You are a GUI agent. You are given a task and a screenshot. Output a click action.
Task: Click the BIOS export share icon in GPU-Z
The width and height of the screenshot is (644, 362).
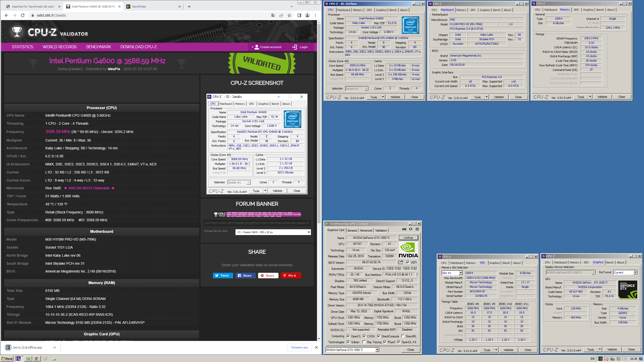point(401,262)
